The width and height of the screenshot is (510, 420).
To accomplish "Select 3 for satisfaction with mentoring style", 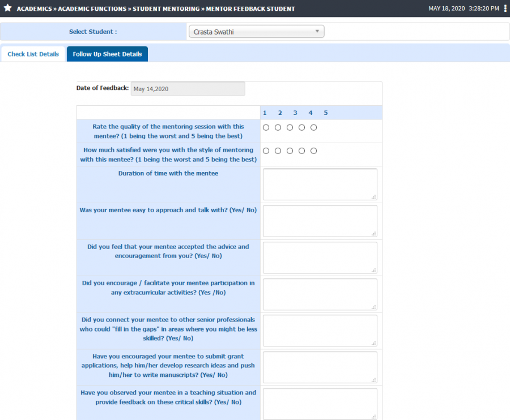I will [x=290, y=151].
